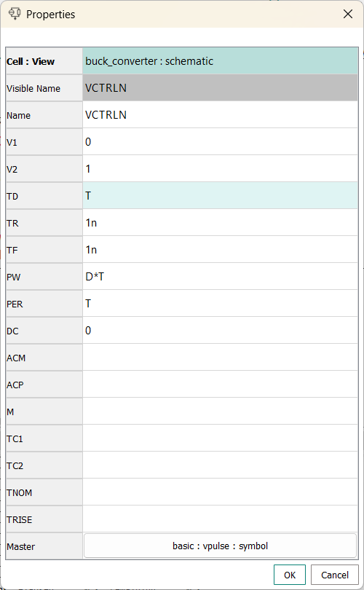Edit the PW field containing D*T

coord(220,277)
